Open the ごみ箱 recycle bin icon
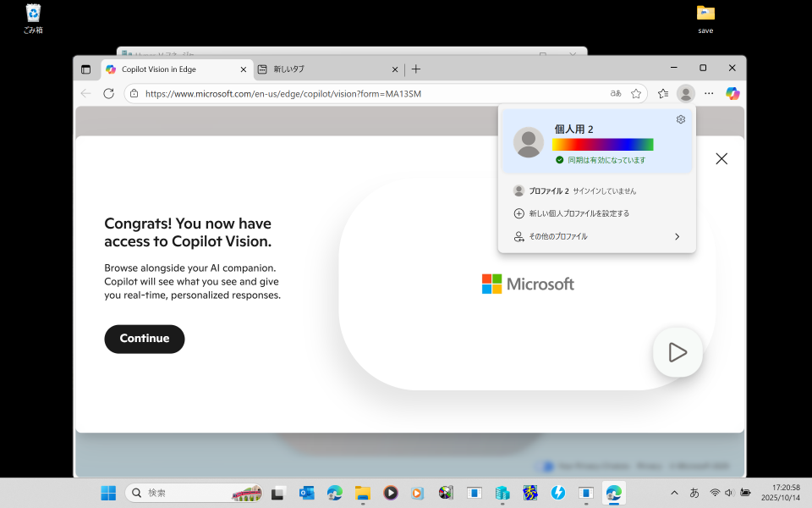 coord(33,19)
